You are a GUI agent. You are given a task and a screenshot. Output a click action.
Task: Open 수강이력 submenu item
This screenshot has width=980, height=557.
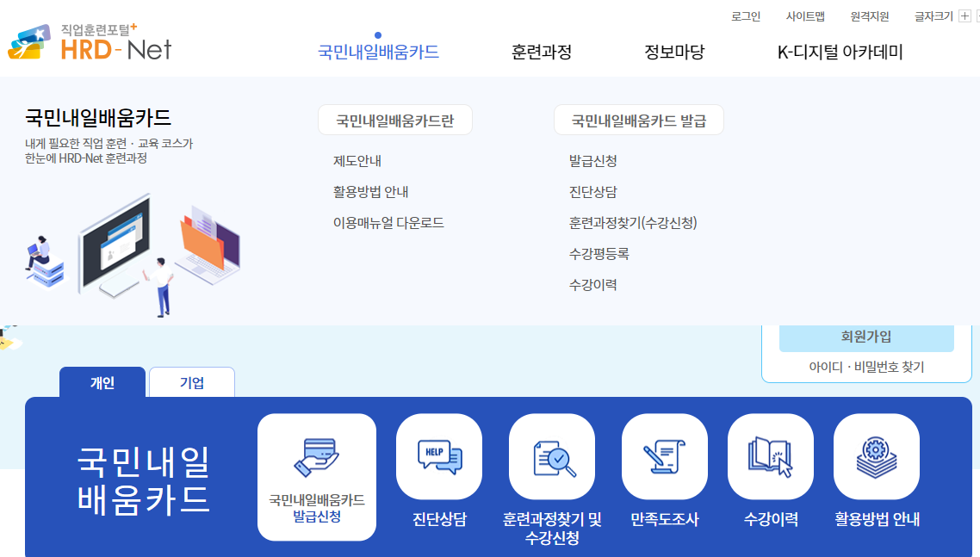coord(592,284)
